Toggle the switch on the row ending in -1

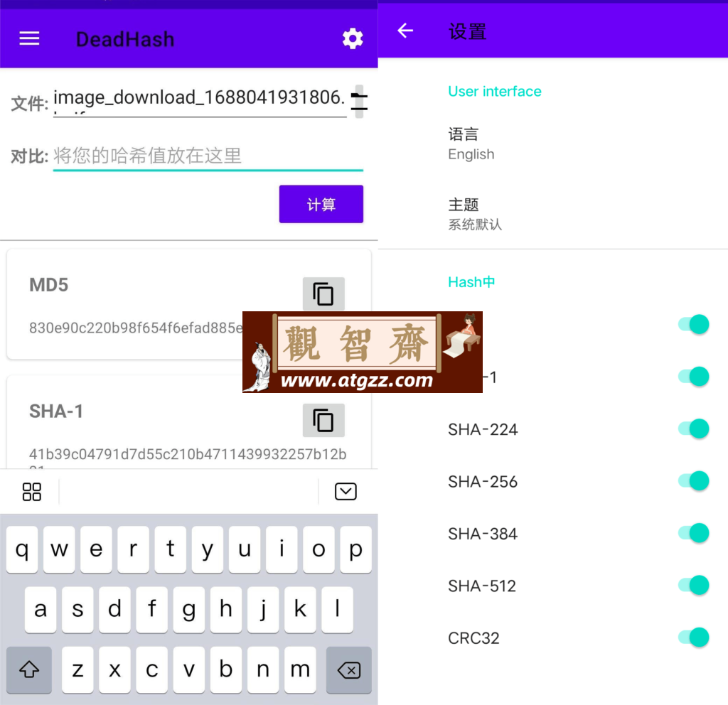pyautogui.click(x=693, y=377)
